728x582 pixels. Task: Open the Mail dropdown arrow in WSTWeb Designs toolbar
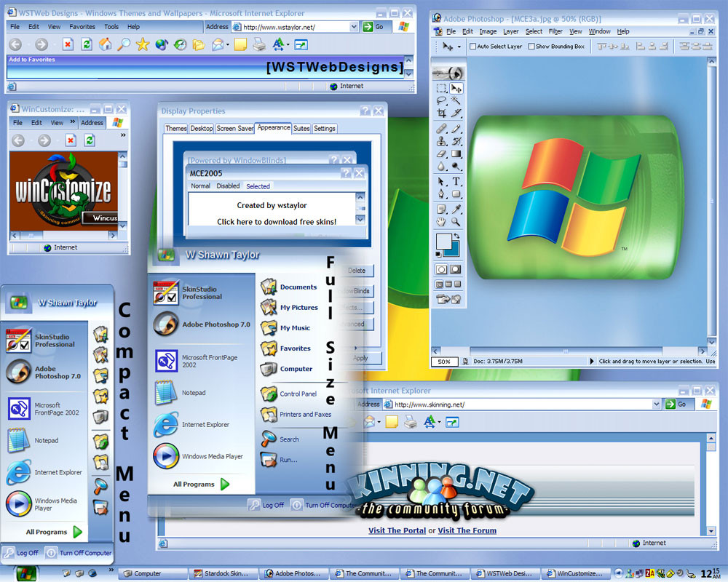click(227, 45)
